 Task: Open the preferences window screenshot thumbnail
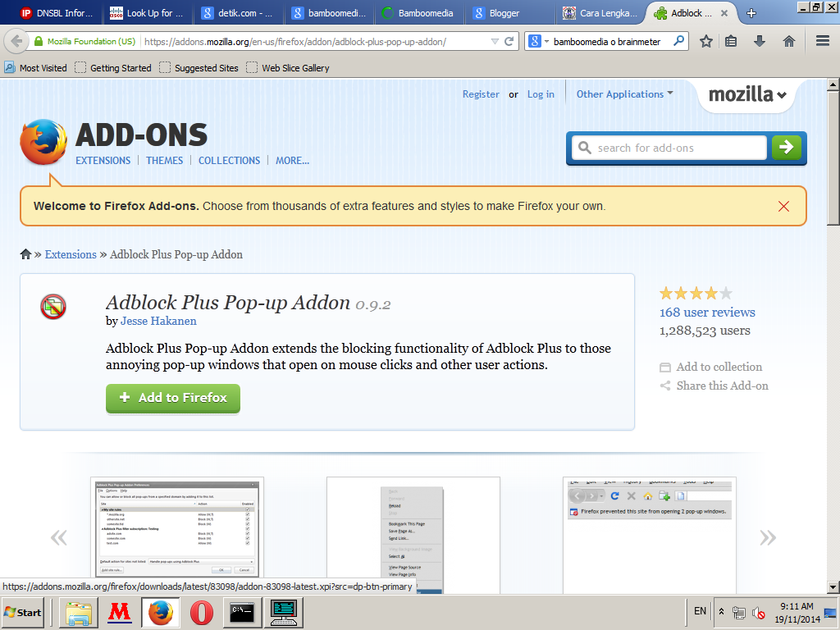177,527
